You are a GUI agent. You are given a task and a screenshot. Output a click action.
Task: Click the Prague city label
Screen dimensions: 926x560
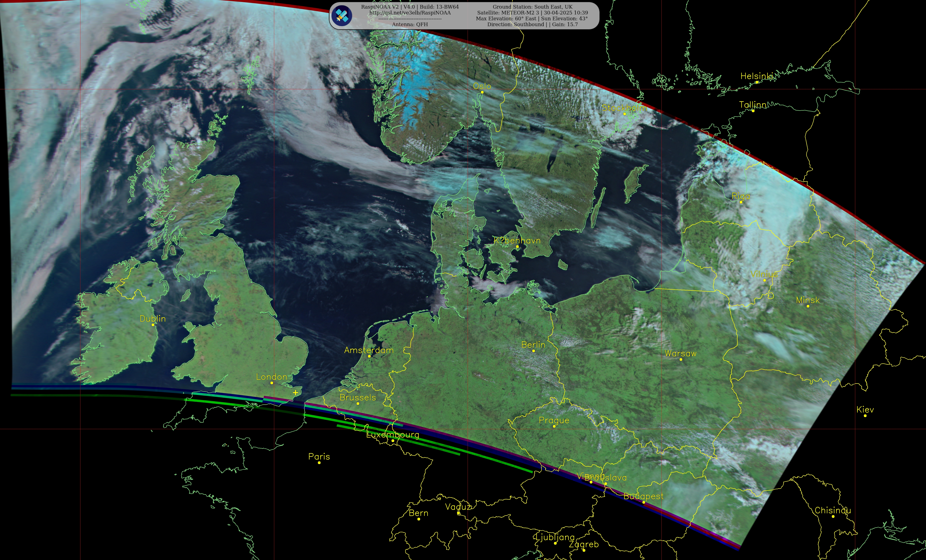tap(554, 420)
